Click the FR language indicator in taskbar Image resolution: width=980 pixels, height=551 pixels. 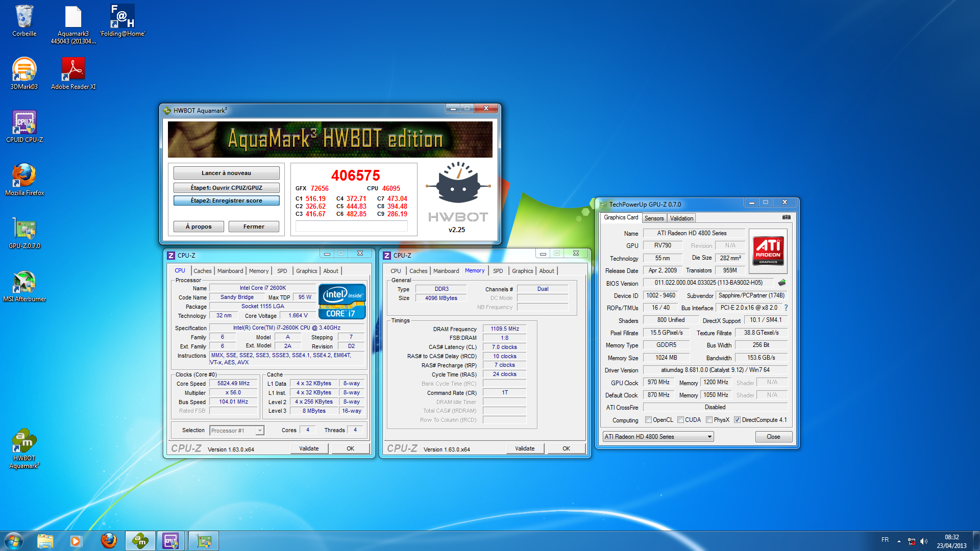[885, 540]
